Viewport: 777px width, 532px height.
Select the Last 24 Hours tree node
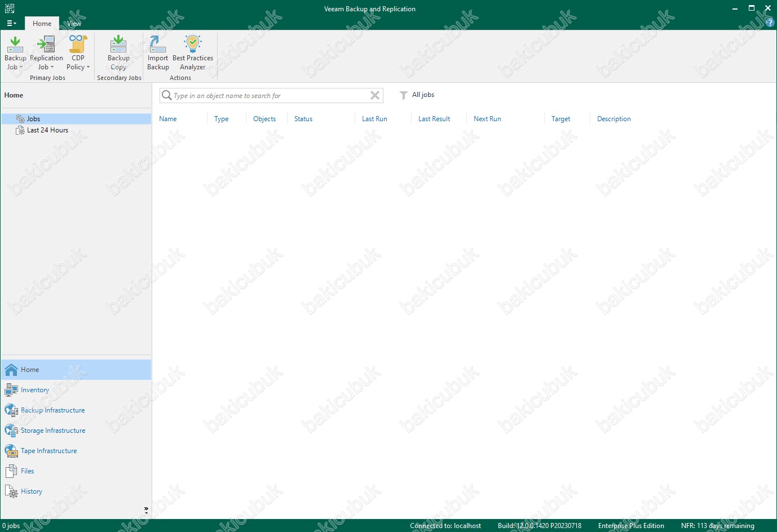coord(76,130)
